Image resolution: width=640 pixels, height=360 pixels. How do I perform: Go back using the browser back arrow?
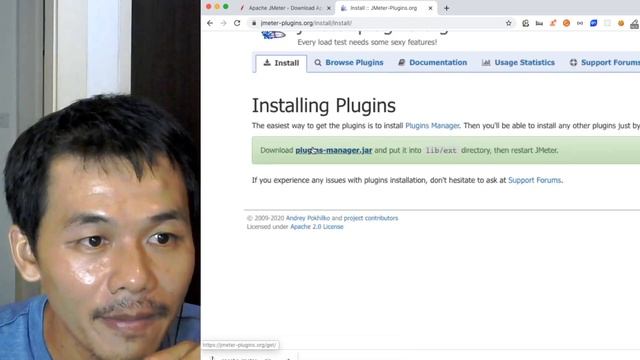pos(210,23)
